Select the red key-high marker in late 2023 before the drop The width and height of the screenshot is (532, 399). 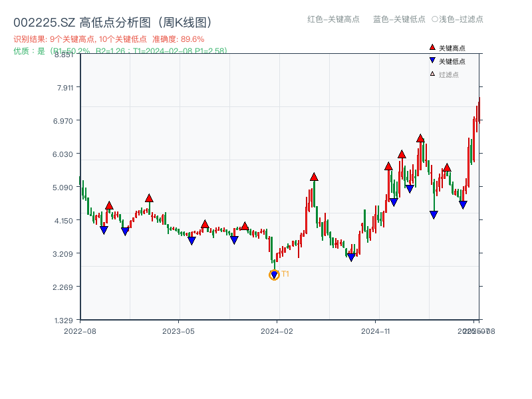(x=245, y=226)
